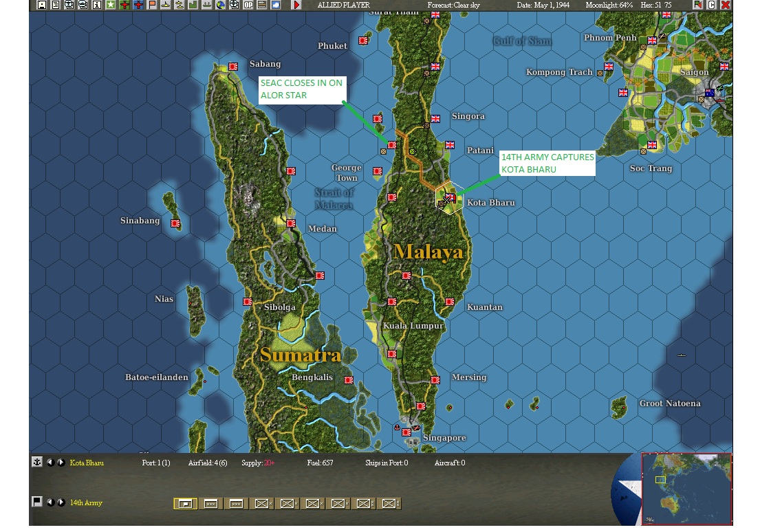
Task: Click red plane on green background icon
Action: coord(124,5)
